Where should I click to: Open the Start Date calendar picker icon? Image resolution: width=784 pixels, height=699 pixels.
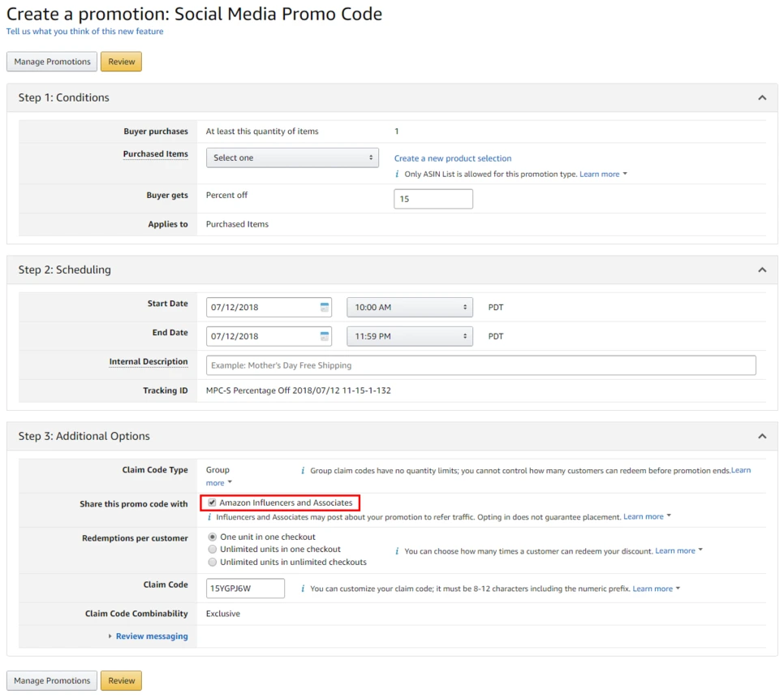coord(325,308)
